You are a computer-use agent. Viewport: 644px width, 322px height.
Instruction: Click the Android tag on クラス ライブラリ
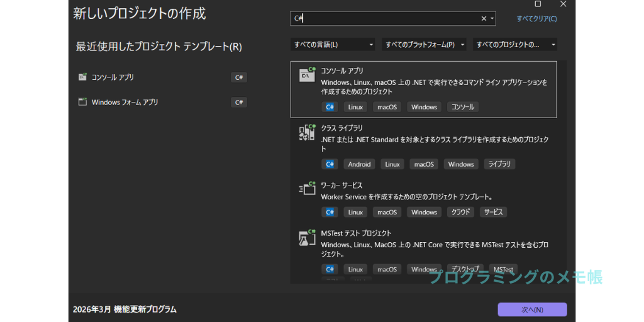click(x=359, y=164)
